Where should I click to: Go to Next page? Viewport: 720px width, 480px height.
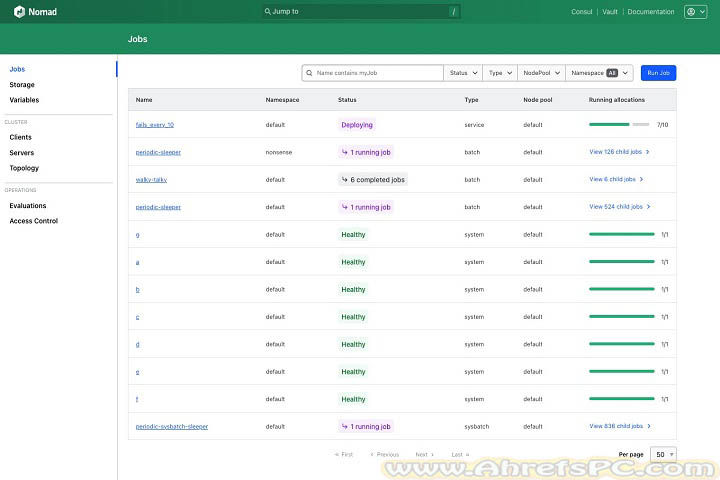click(424, 454)
